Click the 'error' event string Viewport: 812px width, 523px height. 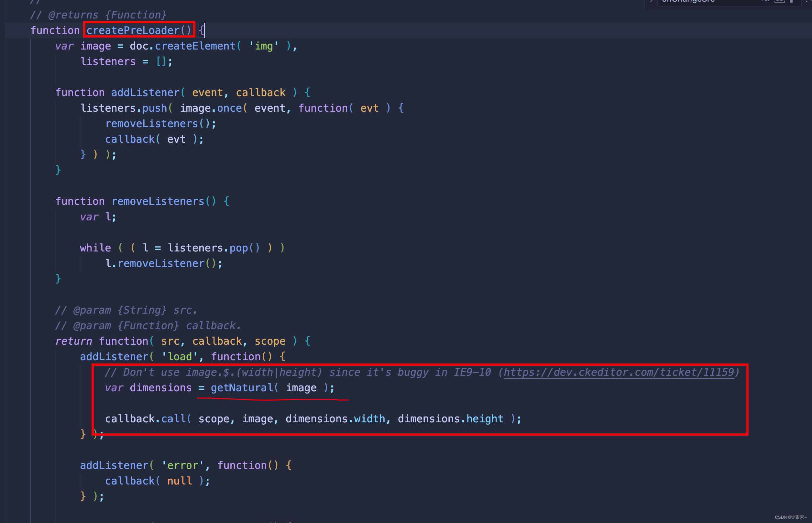coord(183,465)
